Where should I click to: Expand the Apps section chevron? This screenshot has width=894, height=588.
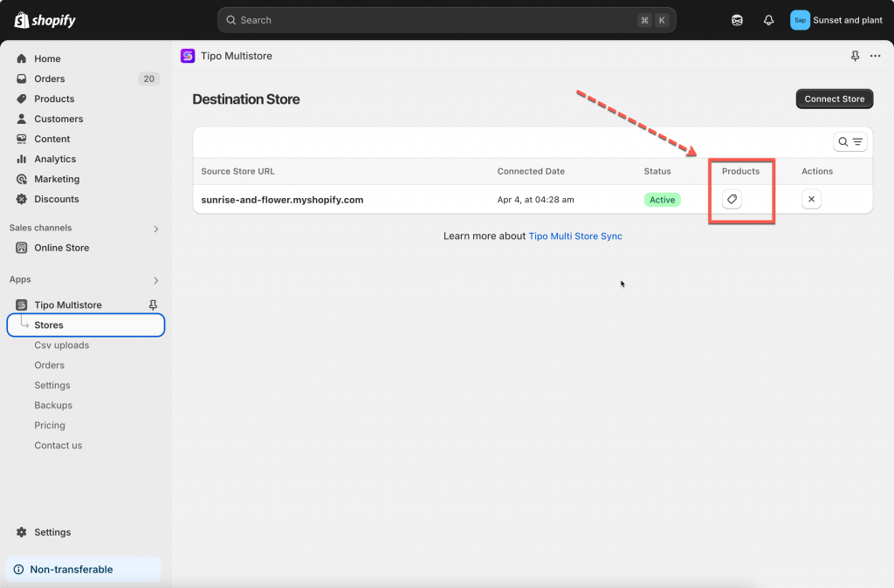(155, 280)
